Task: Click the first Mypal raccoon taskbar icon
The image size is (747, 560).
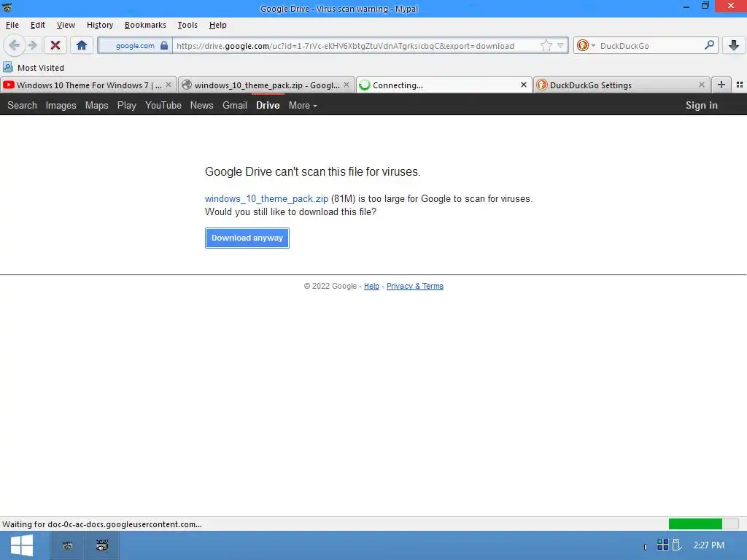Action: pos(67,545)
